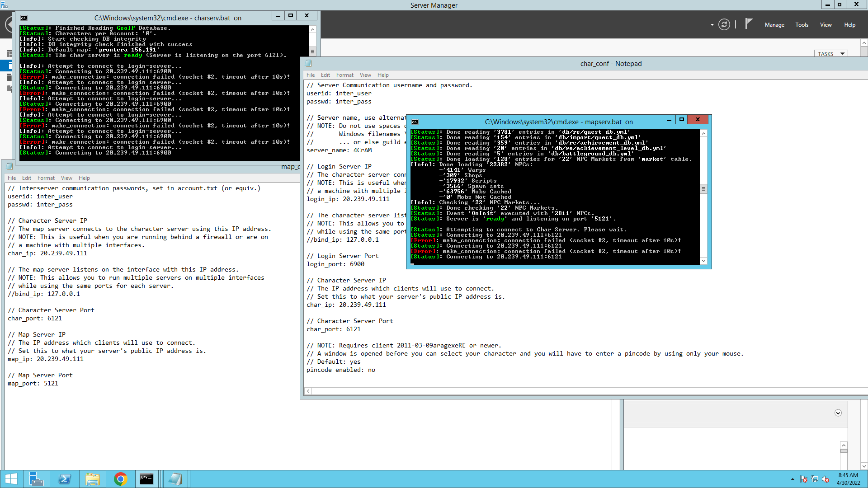Image resolution: width=868 pixels, height=488 pixels.
Task: Open Server Manager from the taskbar
Action: coord(37,479)
